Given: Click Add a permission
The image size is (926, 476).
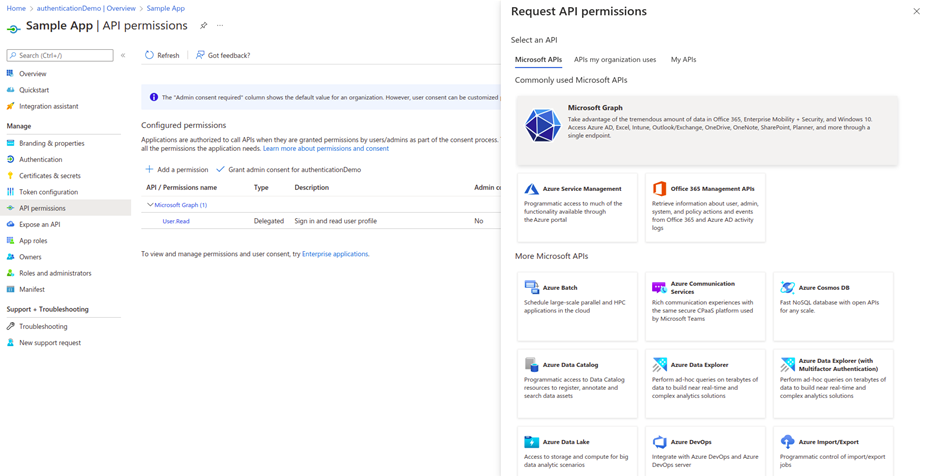Looking at the screenshot, I should [177, 169].
